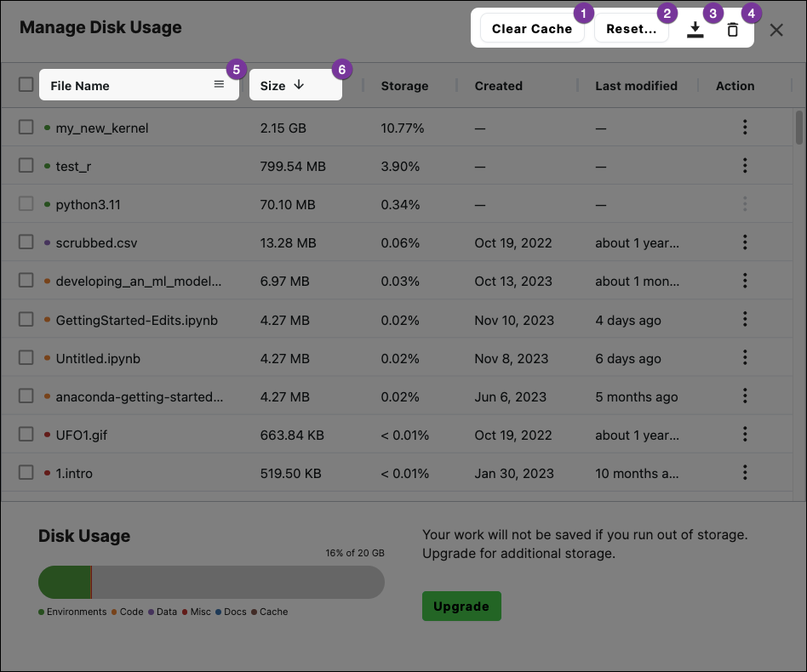
Task: Click the Cache legend color dot
Action: click(x=254, y=612)
